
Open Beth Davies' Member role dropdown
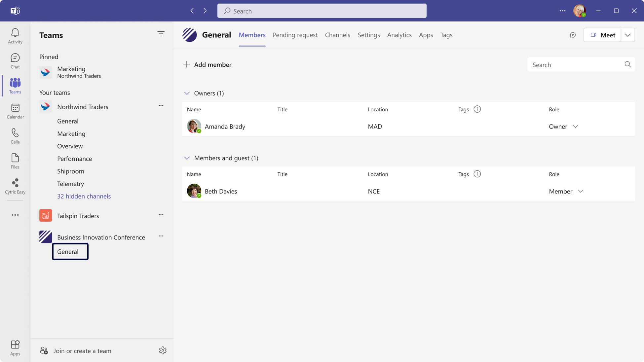[581, 191]
